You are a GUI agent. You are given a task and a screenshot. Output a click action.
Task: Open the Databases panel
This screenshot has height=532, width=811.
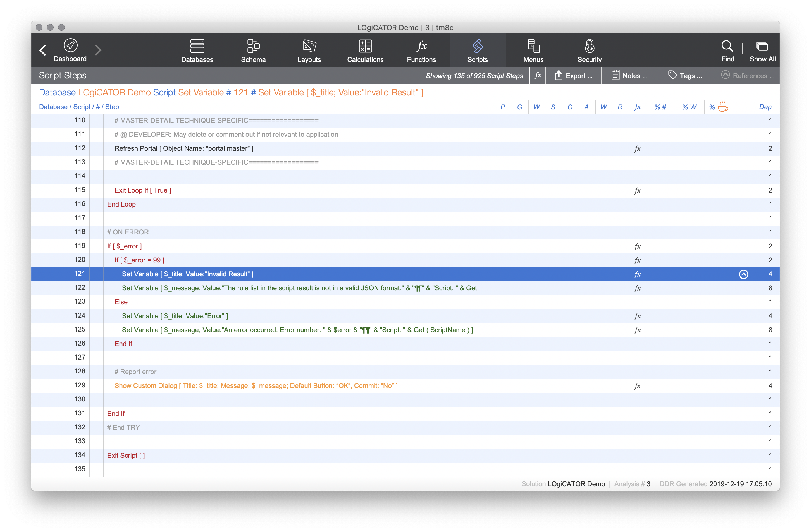click(x=197, y=51)
